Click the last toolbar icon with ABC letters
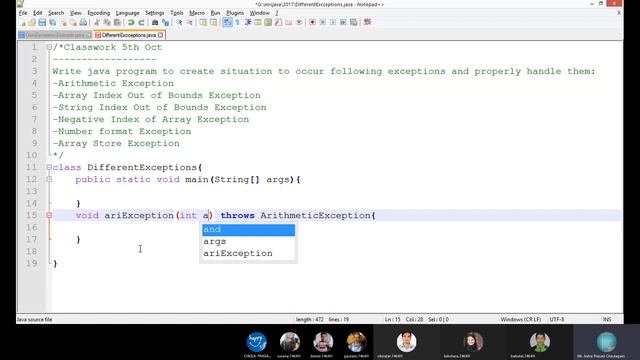 tap(367, 22)
